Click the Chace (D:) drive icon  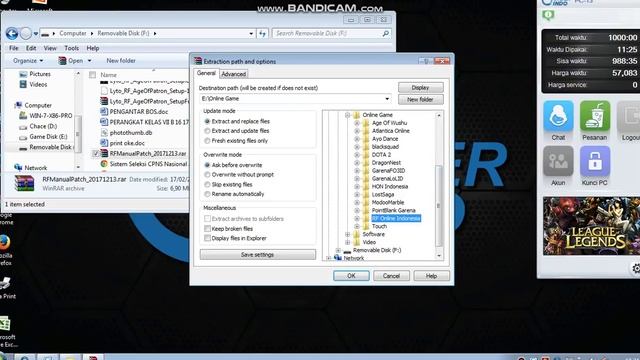(23, 127)
